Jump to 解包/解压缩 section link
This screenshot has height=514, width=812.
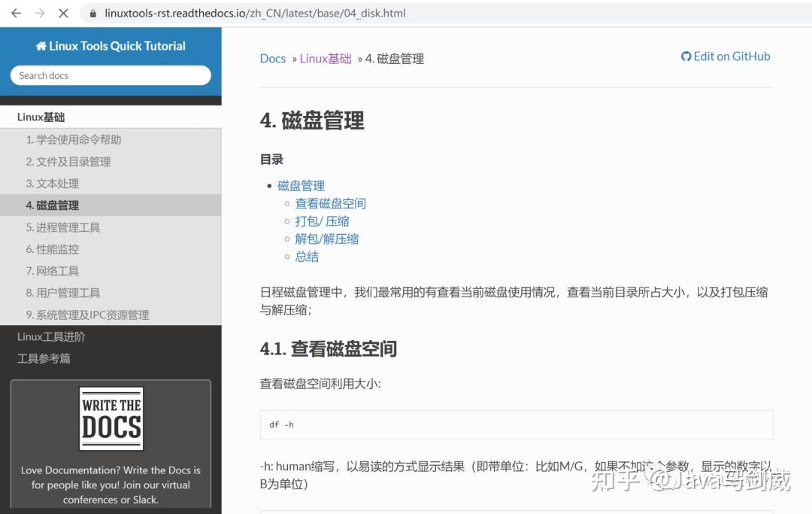tap(327, 239)
